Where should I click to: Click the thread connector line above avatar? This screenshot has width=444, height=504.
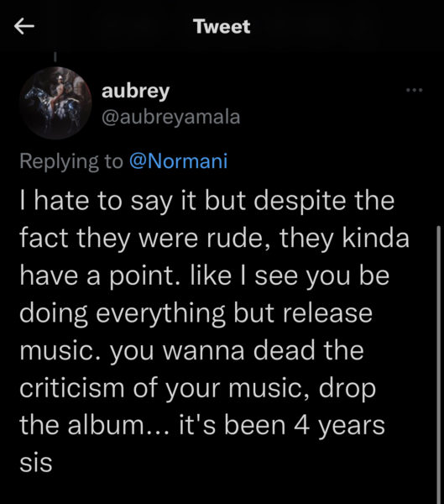(55, 57)
